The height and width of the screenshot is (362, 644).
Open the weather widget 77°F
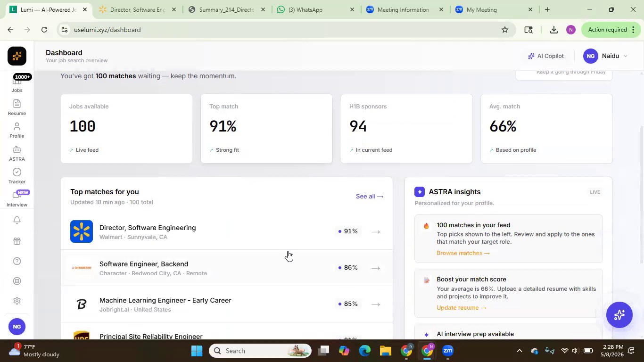pyautogui.click(x=34, y=350)
